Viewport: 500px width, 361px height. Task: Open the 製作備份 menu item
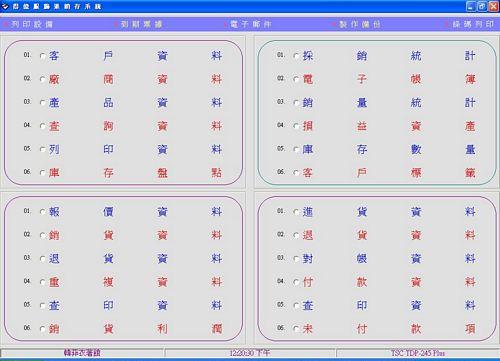pyautogui.click(x=357, y=24)
